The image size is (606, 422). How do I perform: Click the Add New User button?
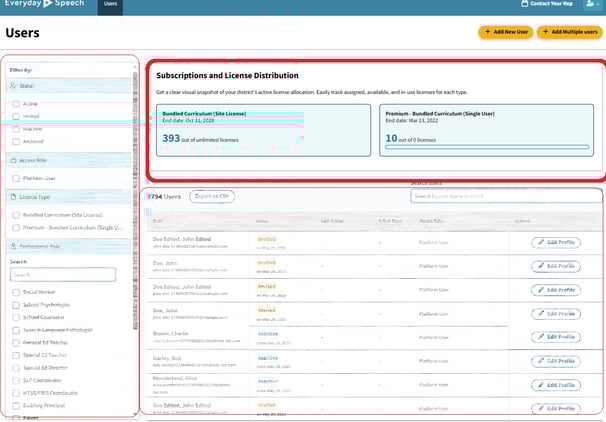tap(506, 32)
